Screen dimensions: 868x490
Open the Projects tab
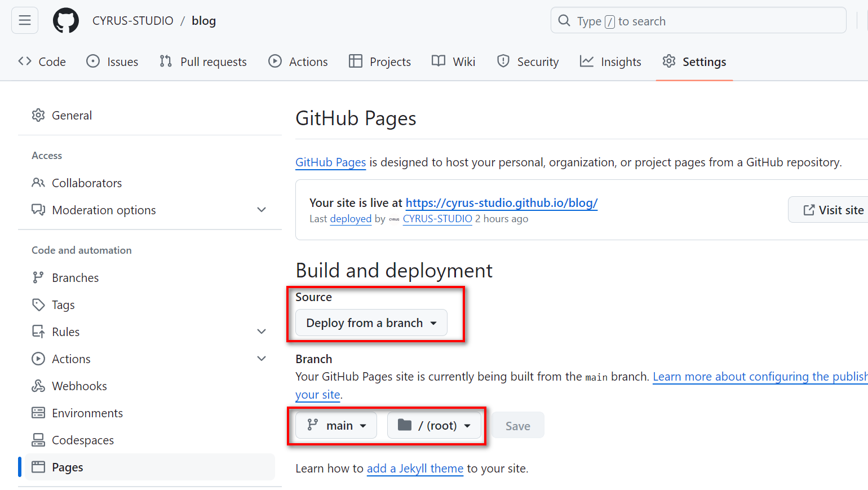coord(380,61)
